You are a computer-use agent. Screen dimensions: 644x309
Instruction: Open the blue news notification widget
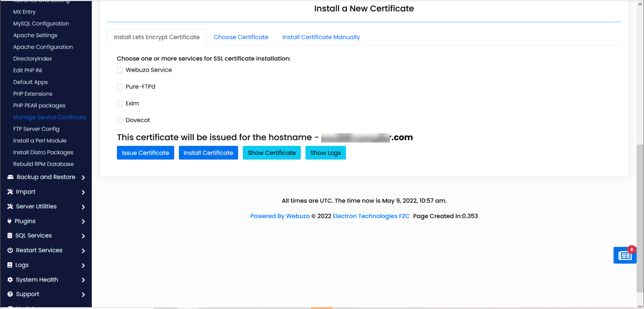(624, 255)
